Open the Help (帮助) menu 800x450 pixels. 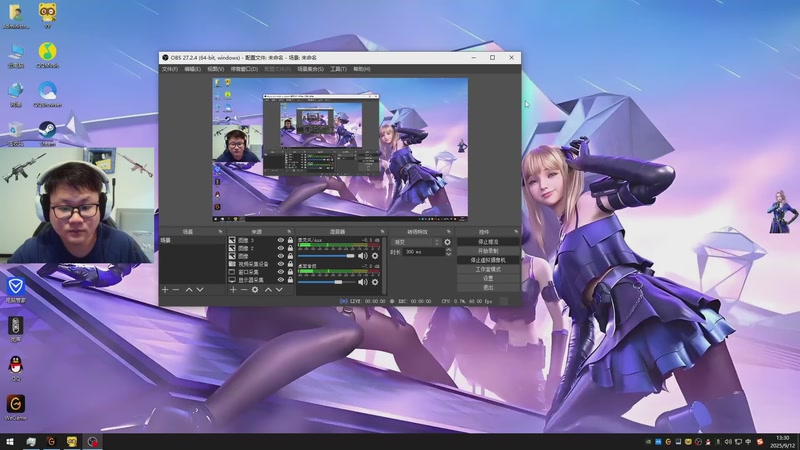click(x=362, y=69)
